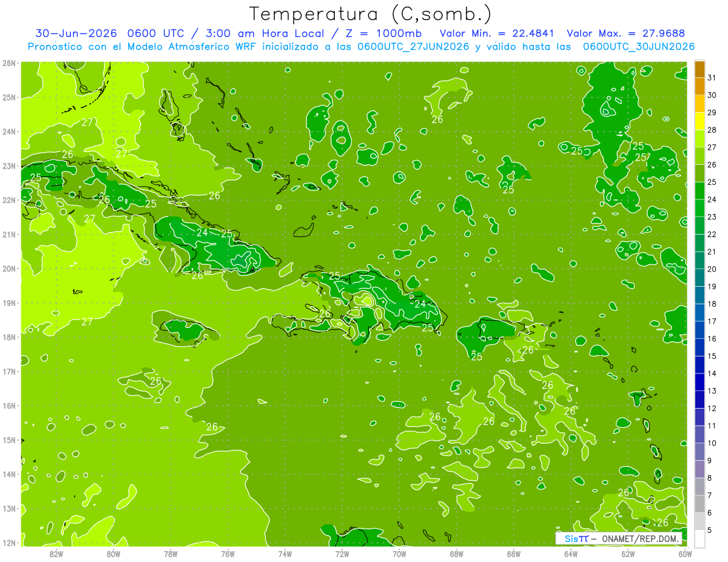Viewport: 728px width, 562px height.
Task: Click the title "Temperatura (C,somb.)"
Action: tap(371, 14)
